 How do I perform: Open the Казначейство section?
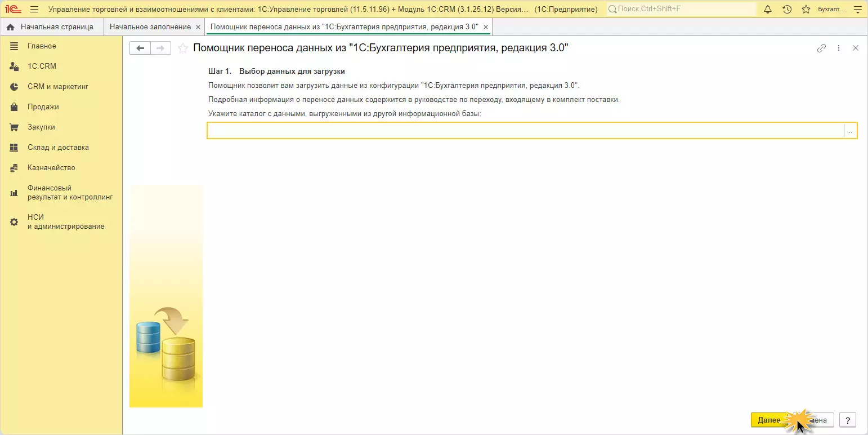tap(61, 168)
